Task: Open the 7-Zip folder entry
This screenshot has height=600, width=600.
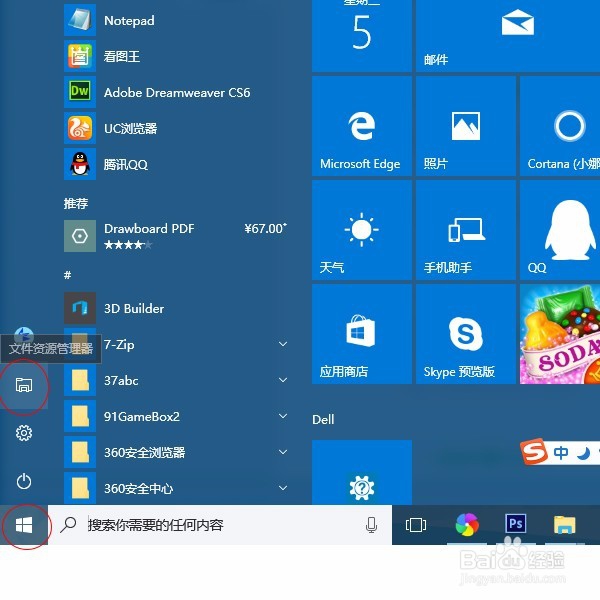Action: pyautogui.click(x=176, y=344)
